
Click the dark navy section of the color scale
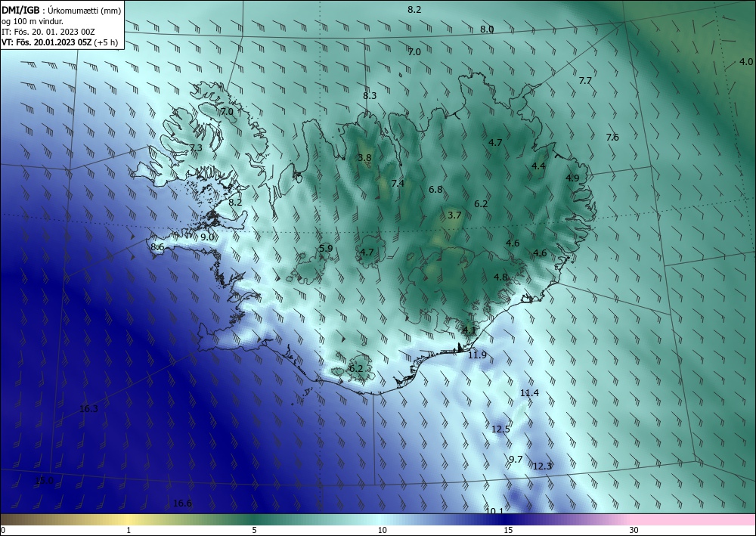pos(507,519)
